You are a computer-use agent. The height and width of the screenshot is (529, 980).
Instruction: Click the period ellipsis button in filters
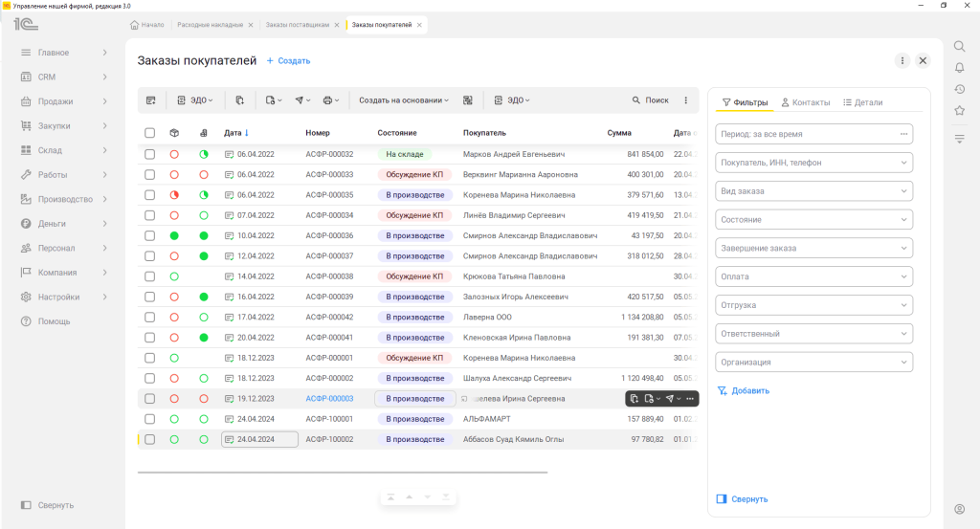[903, 134]
